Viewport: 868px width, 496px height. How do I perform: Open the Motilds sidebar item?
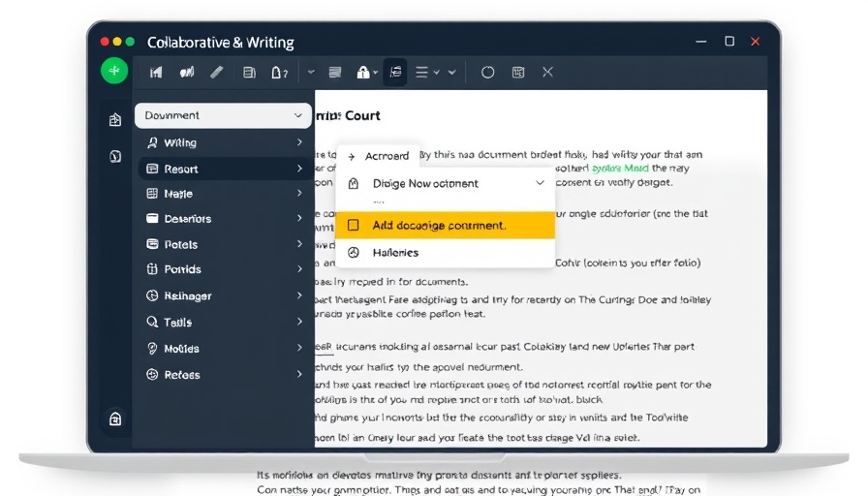point(223,348)
